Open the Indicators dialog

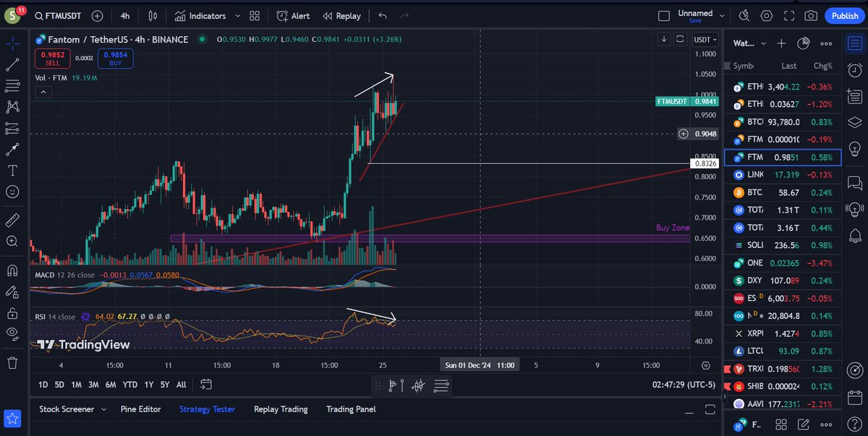pos(200,15)
